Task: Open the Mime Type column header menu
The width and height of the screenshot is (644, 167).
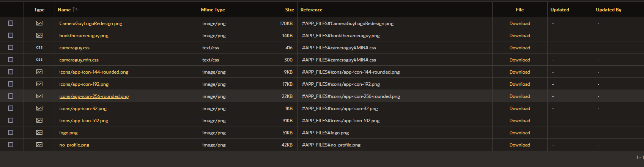Action: [213, 10]
